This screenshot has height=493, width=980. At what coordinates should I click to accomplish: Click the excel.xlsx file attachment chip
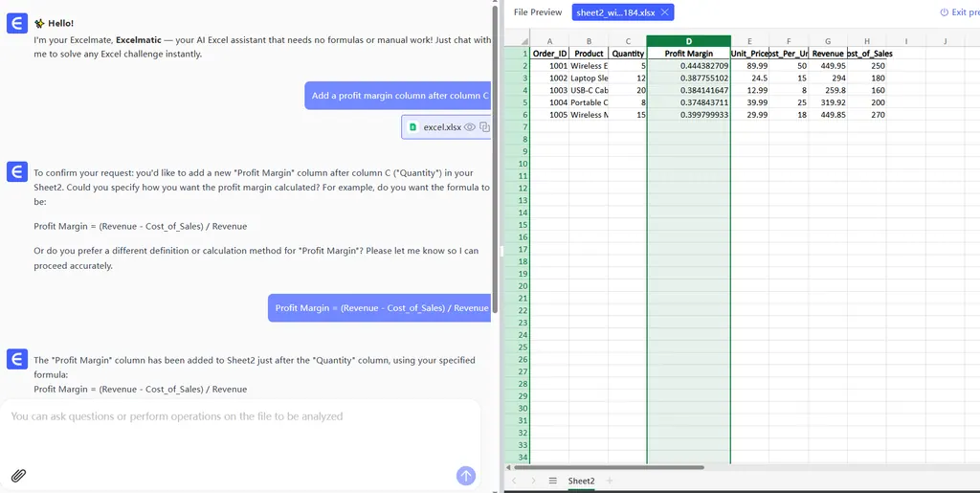(441, 126)
